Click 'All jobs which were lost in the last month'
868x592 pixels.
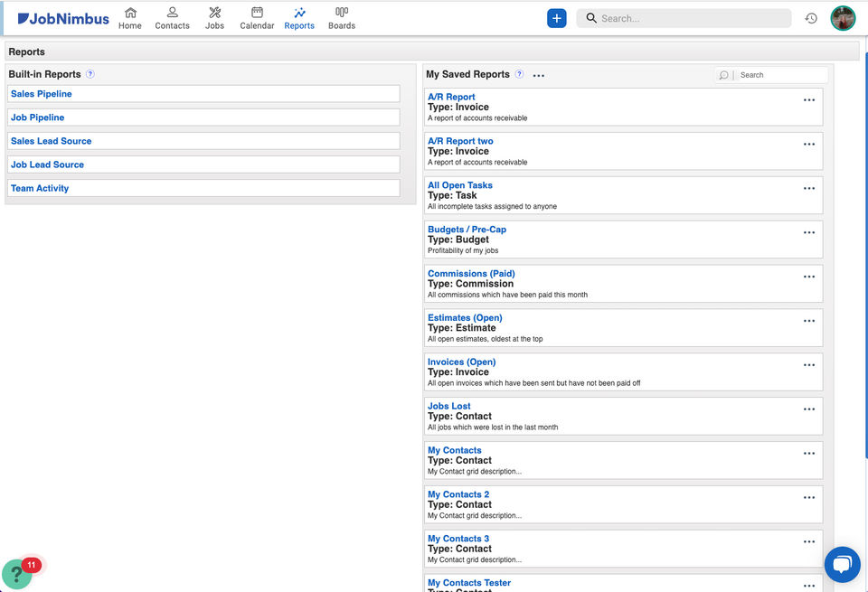pos(493,428)
